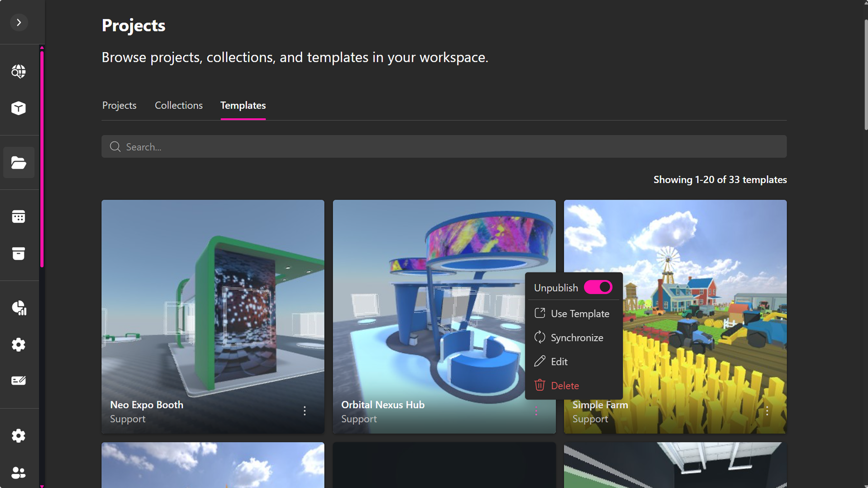The image size is (868, 488).
Task: Open the signature card icon in sidebar
Action: 19,381
